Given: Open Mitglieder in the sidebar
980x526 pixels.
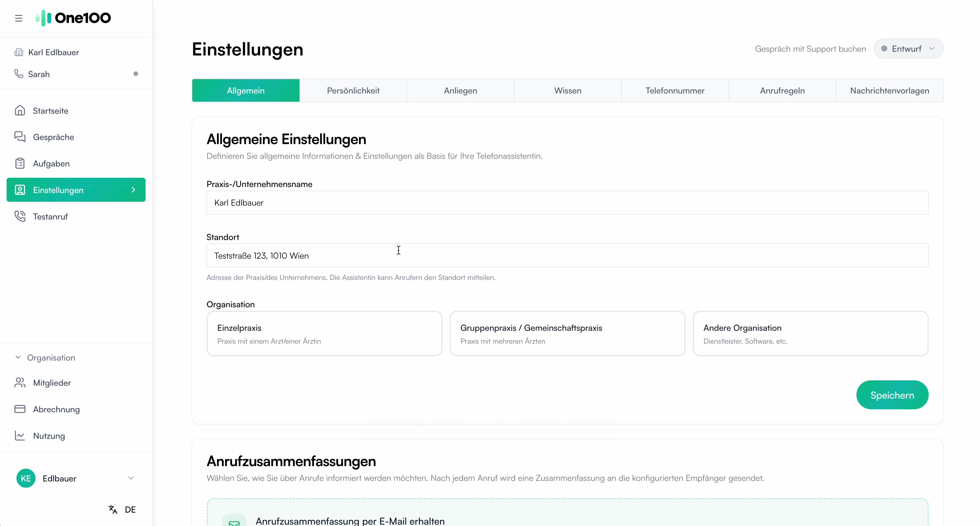Looking at the screenshot, I should [x=76, y=383].
